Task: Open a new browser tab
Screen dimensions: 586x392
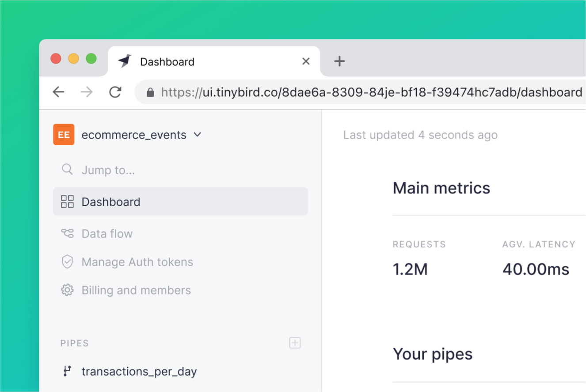Action: [339, 61]
